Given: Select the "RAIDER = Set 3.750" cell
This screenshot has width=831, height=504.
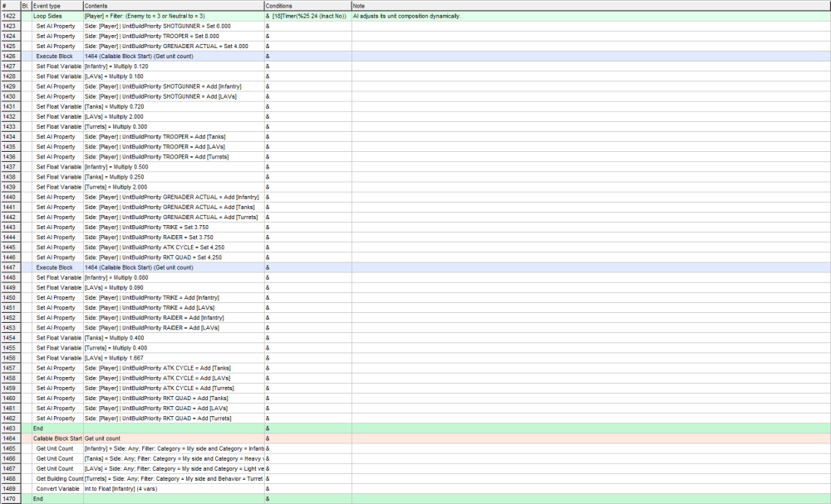Looking at the screenshot, I should click(174, 237).
